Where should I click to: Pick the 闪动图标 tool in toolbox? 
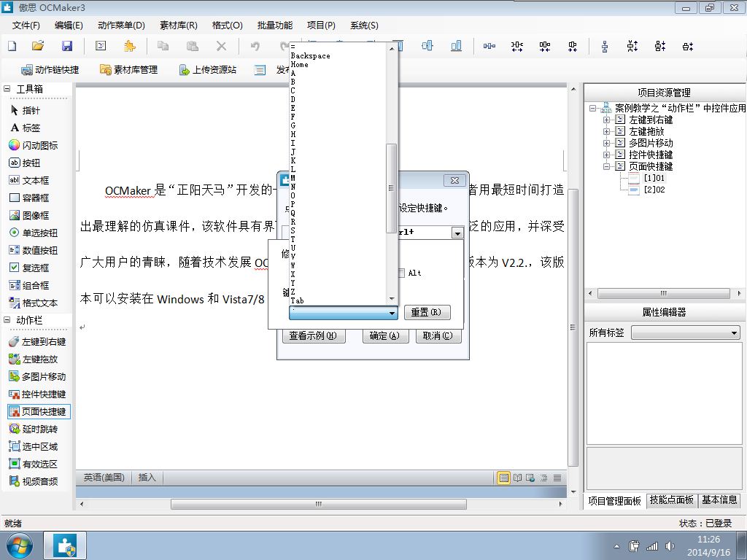pos(34,145)
